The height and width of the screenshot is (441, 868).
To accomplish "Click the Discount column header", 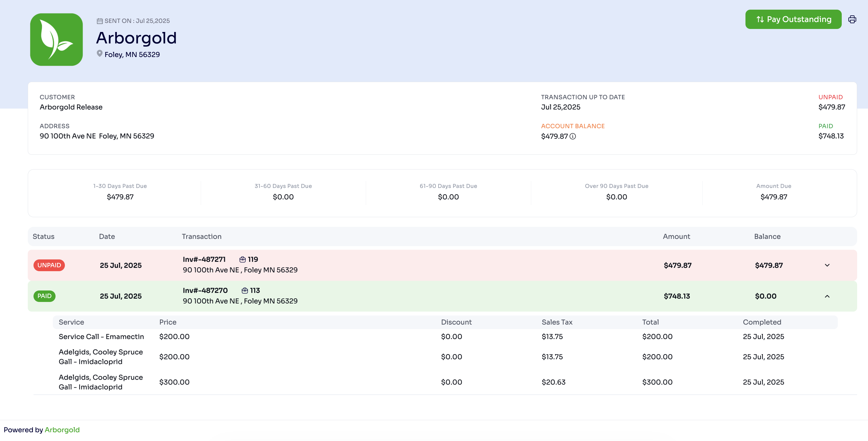I will 457,322.
